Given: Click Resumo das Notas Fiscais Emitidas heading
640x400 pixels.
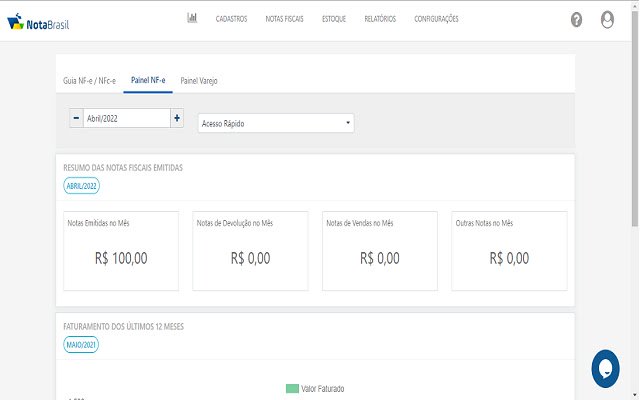Looking at the screenshot, I should 123,168.
